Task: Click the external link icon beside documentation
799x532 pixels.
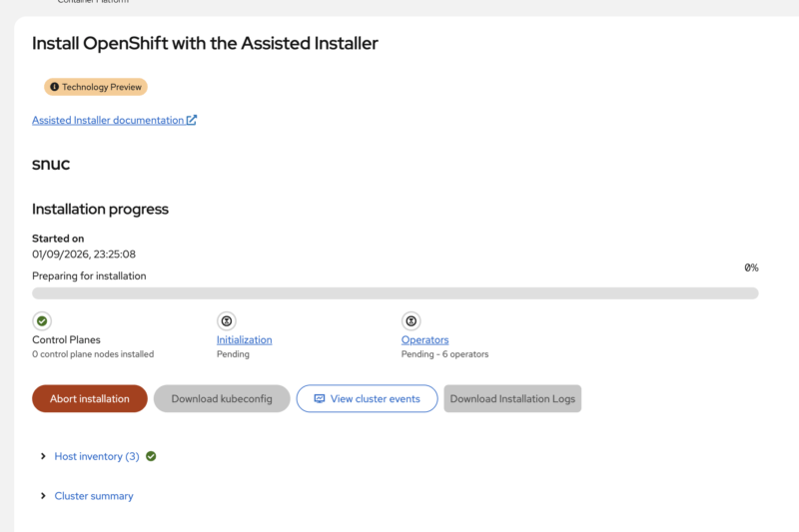Action: coord(192,120)
